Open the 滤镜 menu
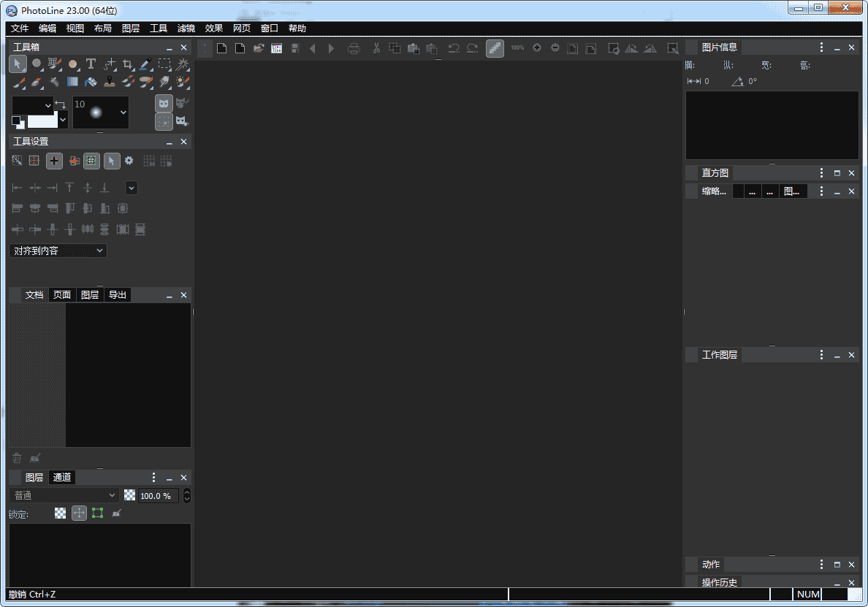Image resolution: width=868 pixels, height=607 pixels. point(186,28)
